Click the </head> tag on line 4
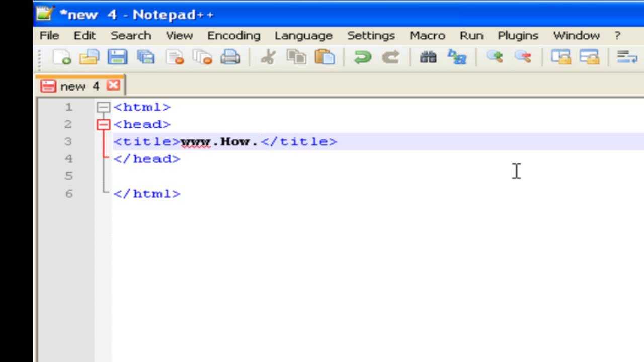The height and width of the screenshot is (362, 644). (147, 159)
